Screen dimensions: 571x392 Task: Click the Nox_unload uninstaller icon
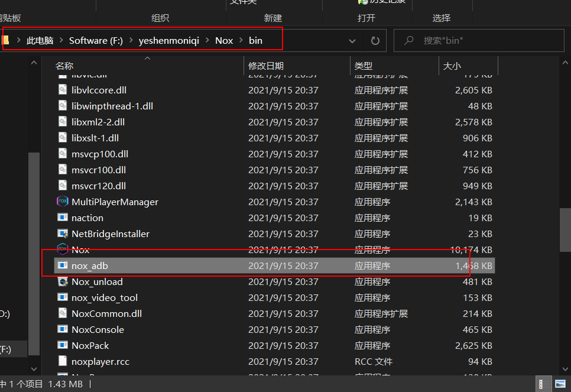[63, 281]
